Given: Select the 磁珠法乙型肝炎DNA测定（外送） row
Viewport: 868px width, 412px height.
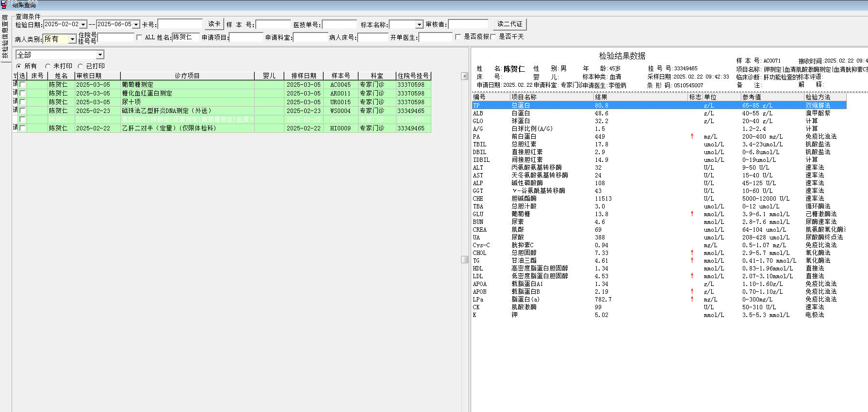Looking at the screenshot, I should (x=222, y=111).
